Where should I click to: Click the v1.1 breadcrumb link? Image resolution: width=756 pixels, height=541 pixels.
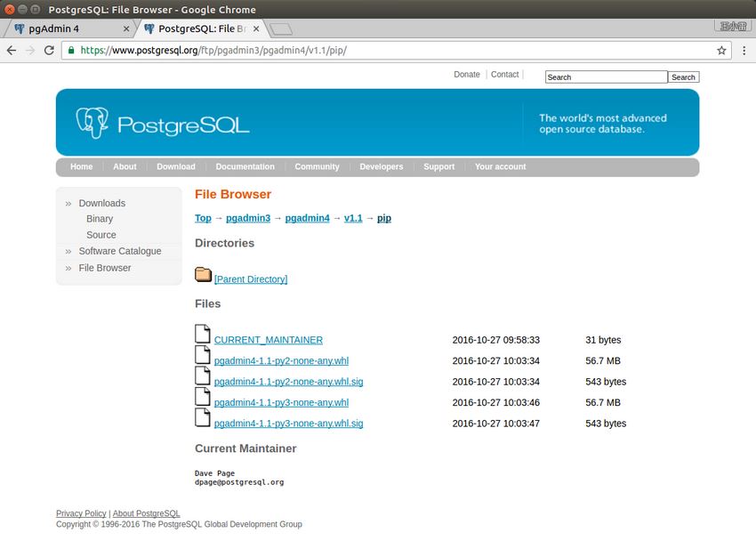[353, 218]
